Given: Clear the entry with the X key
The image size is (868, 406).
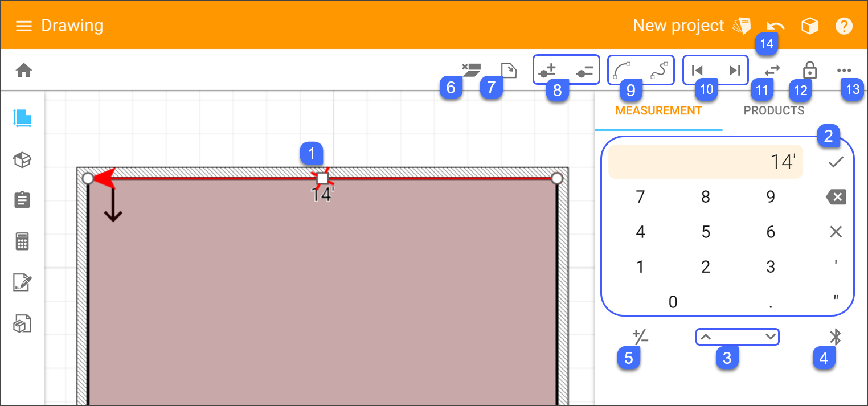Looking at the screenshot, I should pos(836,232).
